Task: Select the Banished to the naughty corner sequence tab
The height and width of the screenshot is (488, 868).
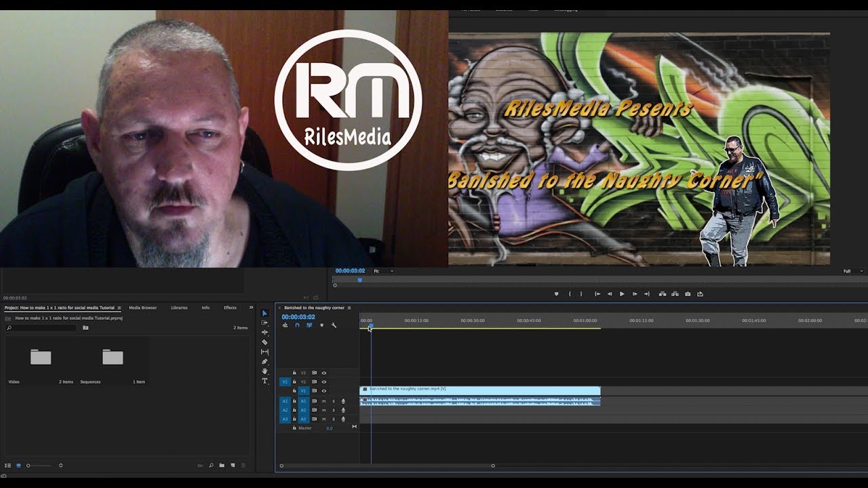Action: click(x=314, y=308)
